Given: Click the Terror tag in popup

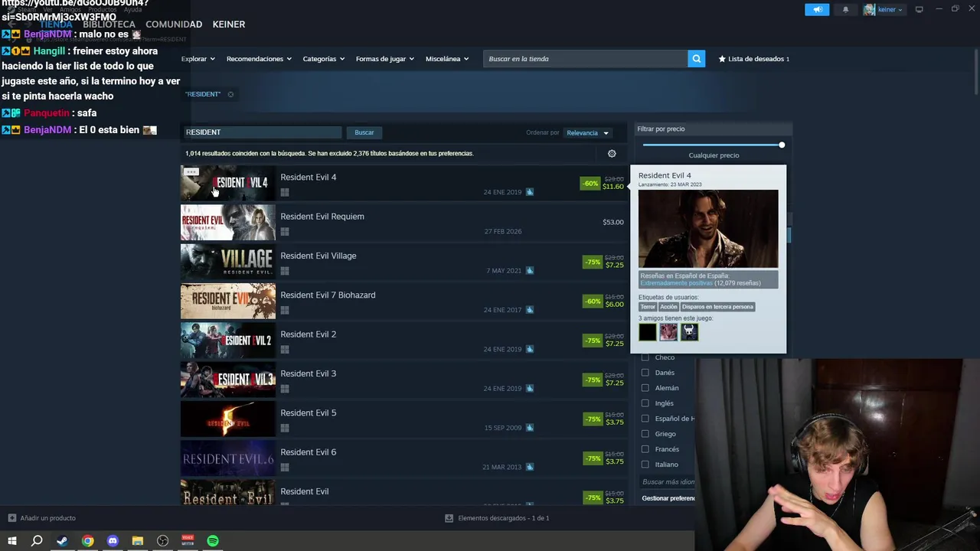Looking at the screenshot, I should pos(648,307).
